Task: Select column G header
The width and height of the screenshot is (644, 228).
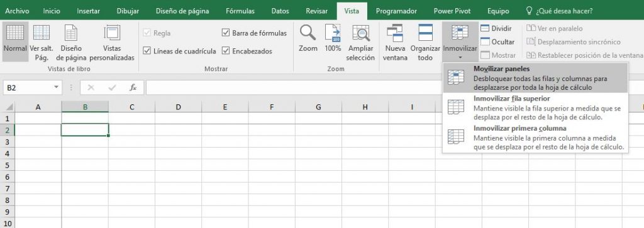Action: (x=318, y=107)
